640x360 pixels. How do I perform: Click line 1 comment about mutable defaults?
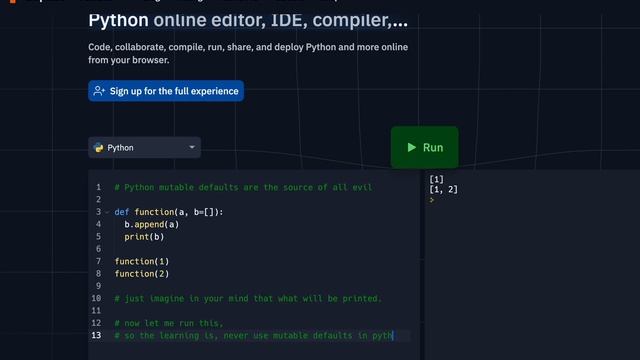coord(243,187)
